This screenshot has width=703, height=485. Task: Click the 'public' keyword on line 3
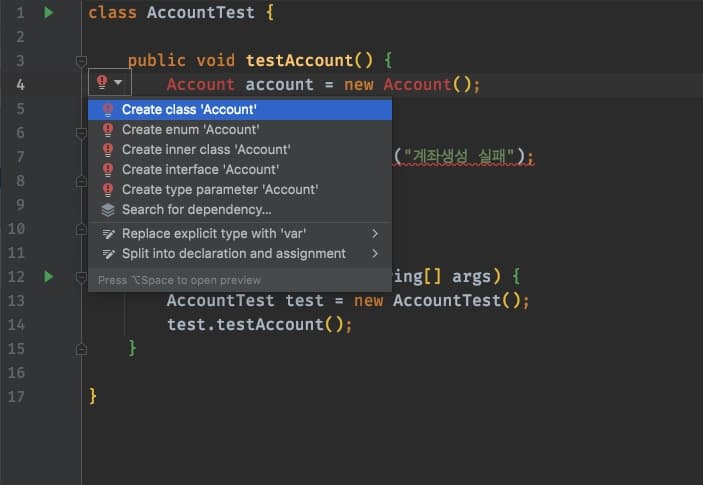click(156, 61)
